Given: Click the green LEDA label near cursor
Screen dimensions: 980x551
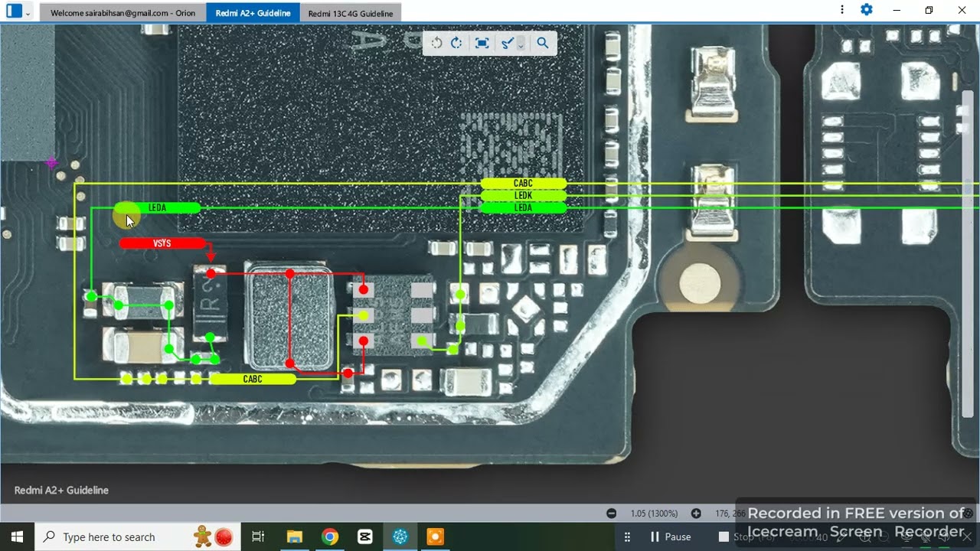Looking at the screenshot, I should 157,207.
